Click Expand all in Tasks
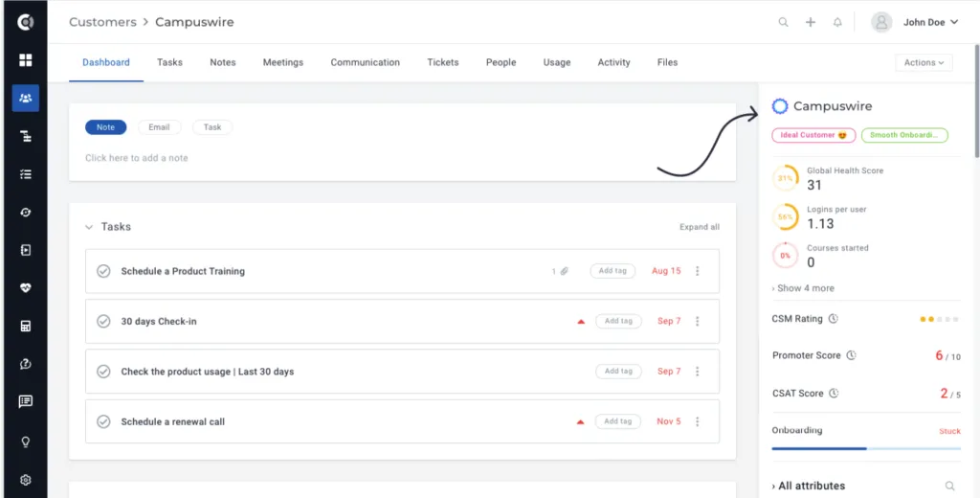This screenshot has height=498, width=980. point(700,227)
